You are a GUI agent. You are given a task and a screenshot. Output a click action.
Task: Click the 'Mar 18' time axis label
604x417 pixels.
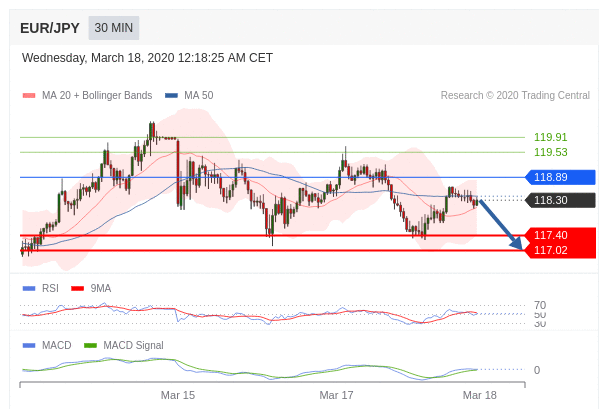(x=480, y=395)
